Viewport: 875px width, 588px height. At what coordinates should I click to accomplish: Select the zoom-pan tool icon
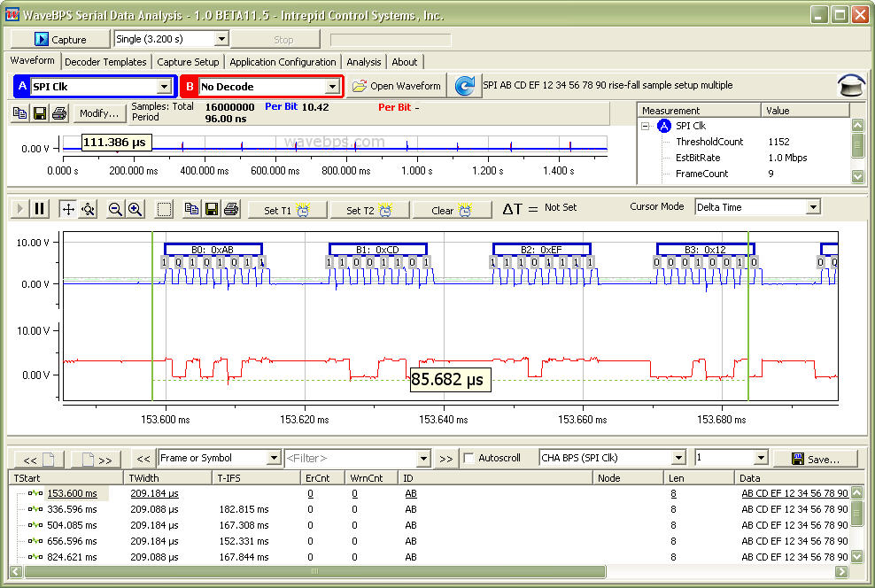pos(88,209)
